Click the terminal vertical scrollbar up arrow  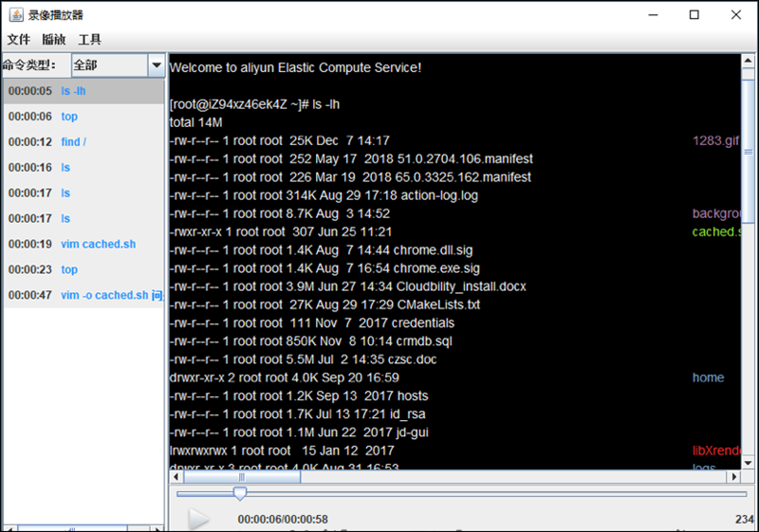coord(748,61)
